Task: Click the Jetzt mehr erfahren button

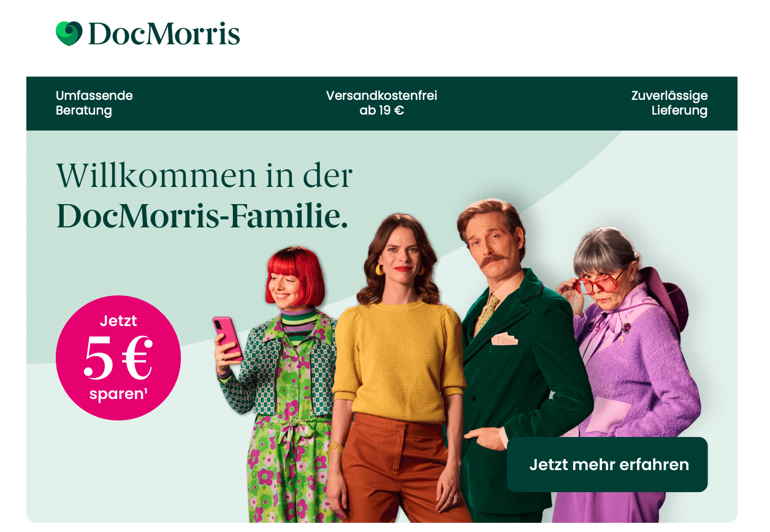Action: click(608, 465)
